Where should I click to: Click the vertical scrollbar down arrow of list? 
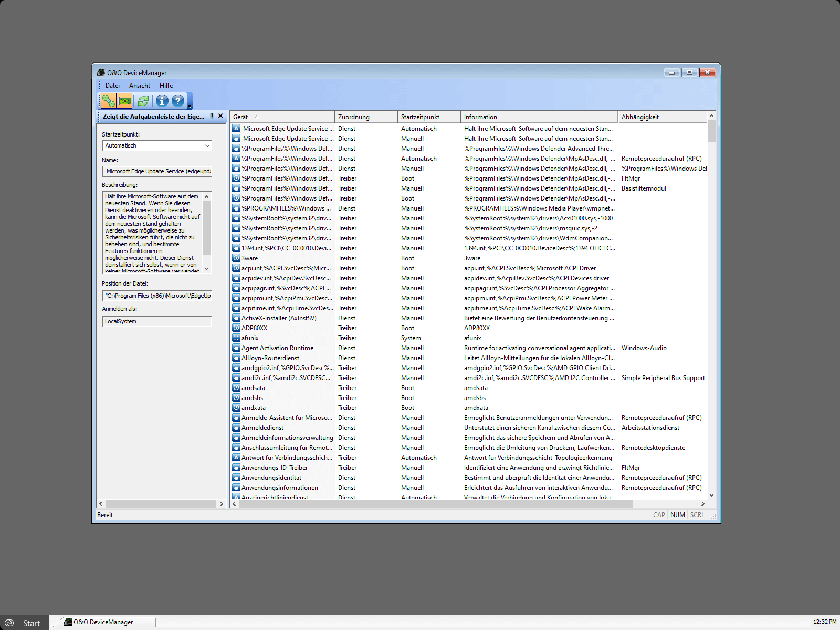tap(711, 495)
